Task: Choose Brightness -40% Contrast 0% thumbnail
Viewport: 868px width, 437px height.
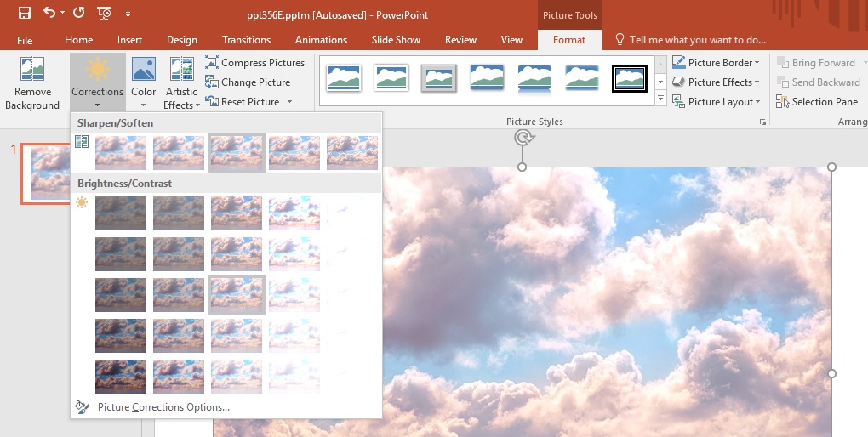Action: (121, 295)
